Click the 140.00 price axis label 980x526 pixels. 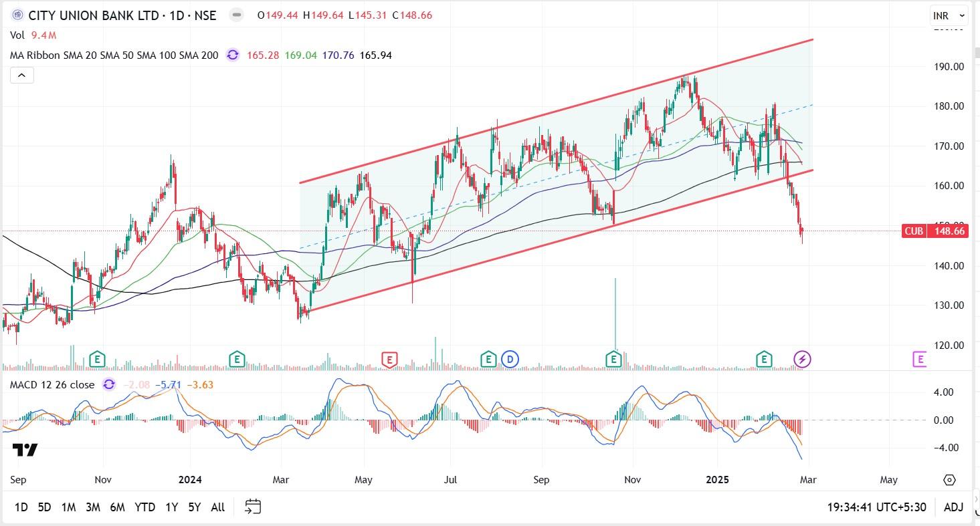[x=949, y=265]
